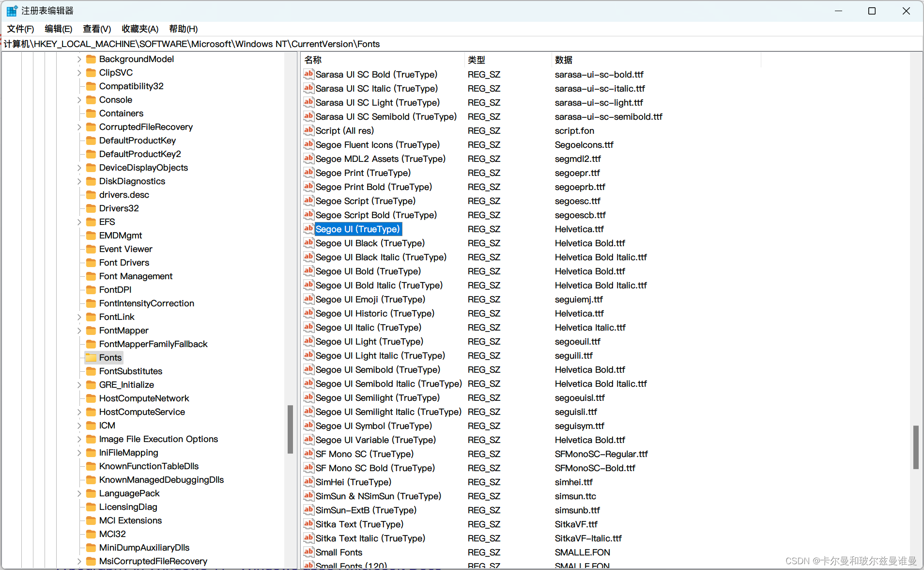This screenshot has height=570, width=924.
Task: Select the Segoe UI Variable (TrueType) value
Action: coord(376,440)
